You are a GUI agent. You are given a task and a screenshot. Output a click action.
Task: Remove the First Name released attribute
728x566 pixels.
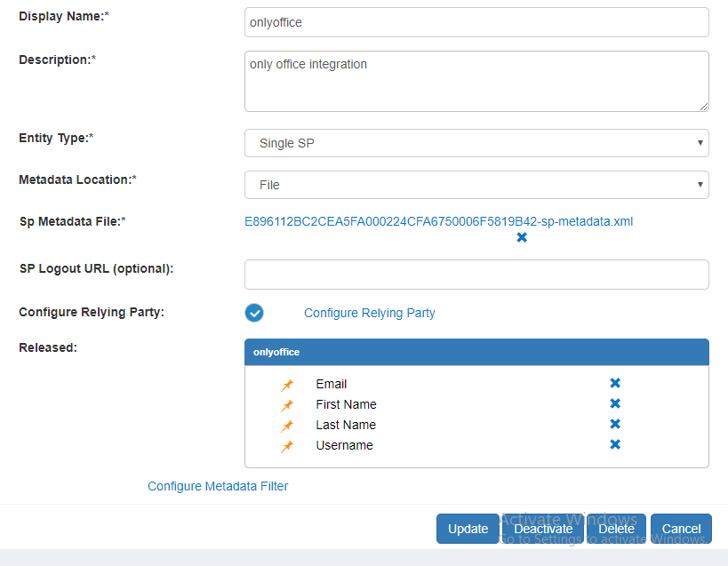(615, 404)
